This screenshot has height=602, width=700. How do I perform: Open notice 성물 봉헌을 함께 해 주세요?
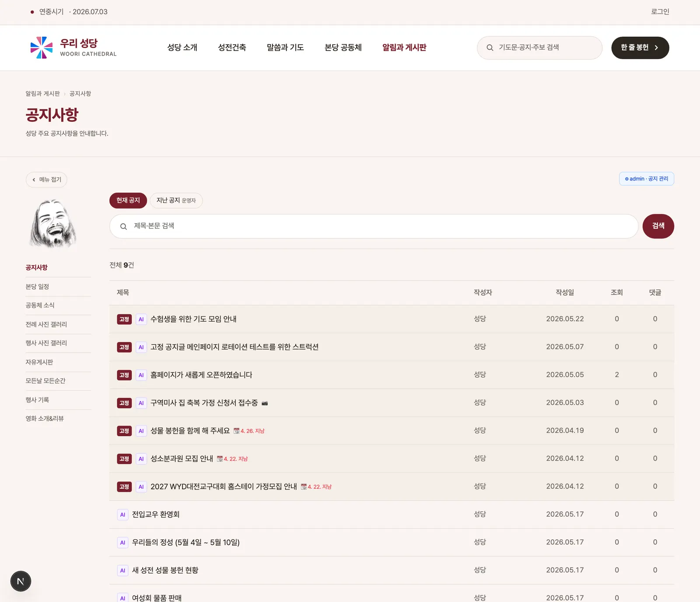pos(190,431)
